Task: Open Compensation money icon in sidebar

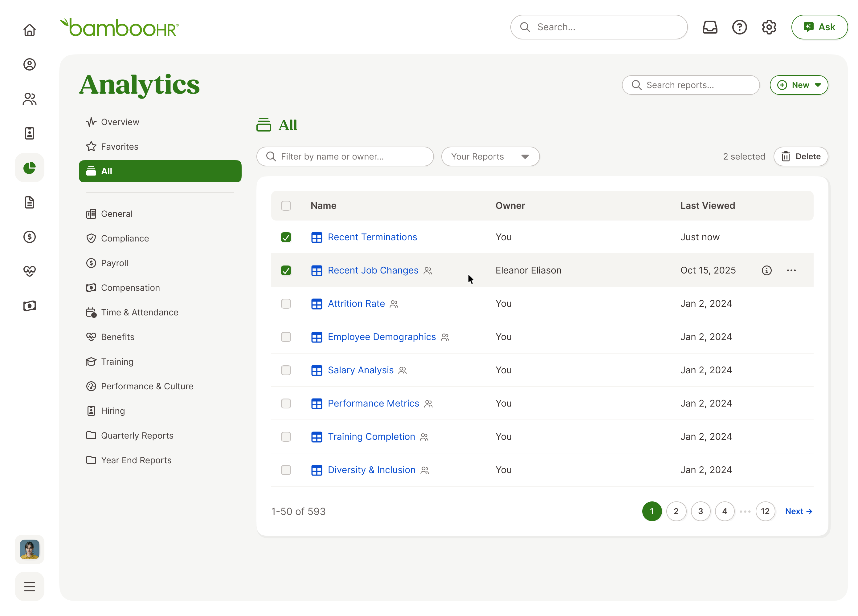Action: 30,306
